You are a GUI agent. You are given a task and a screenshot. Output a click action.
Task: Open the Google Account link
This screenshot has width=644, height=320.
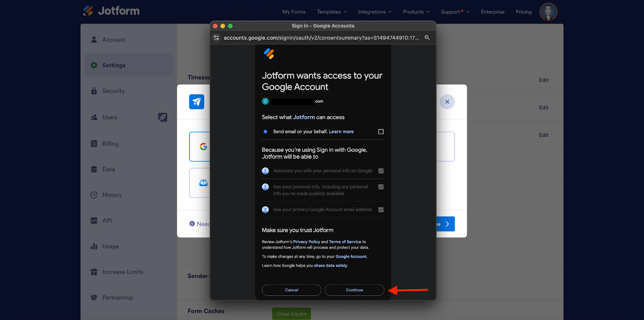[x=351, y=256]
